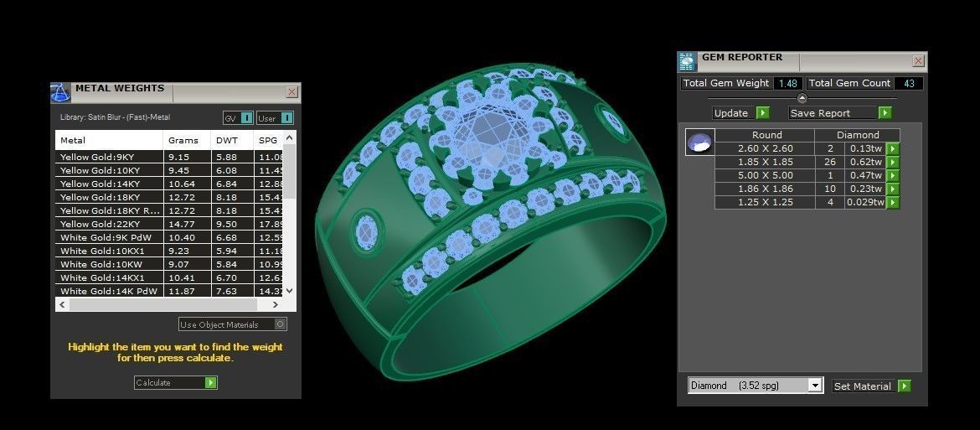Click green arrow on 1.85 X 1.85 row
The image size is (980, 430).
(893, 163)
